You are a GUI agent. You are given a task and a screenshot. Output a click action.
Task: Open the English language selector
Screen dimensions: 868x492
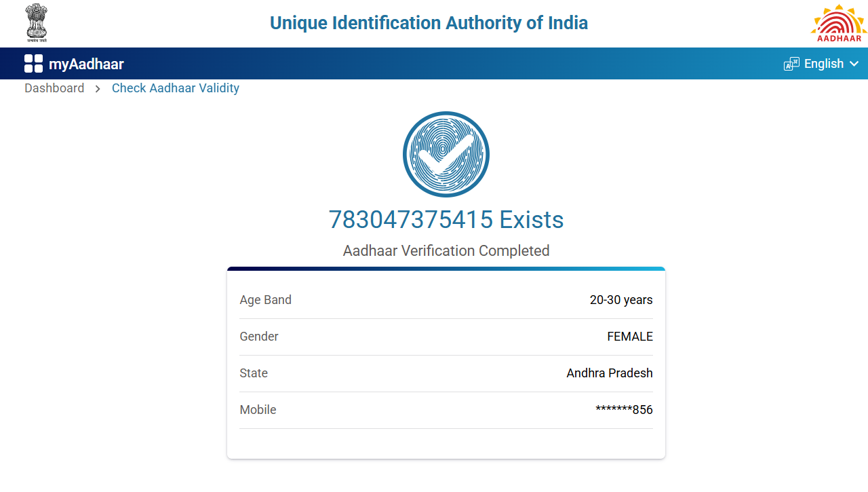click(823, 64)
